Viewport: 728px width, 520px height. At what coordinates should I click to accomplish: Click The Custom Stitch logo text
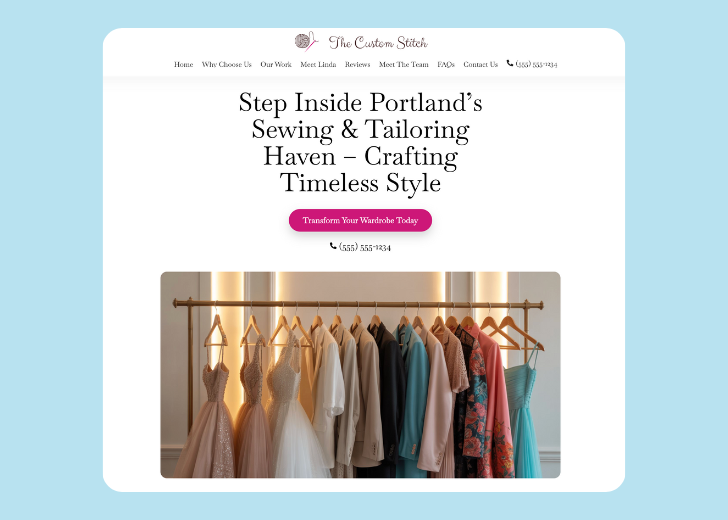[378, 43]
